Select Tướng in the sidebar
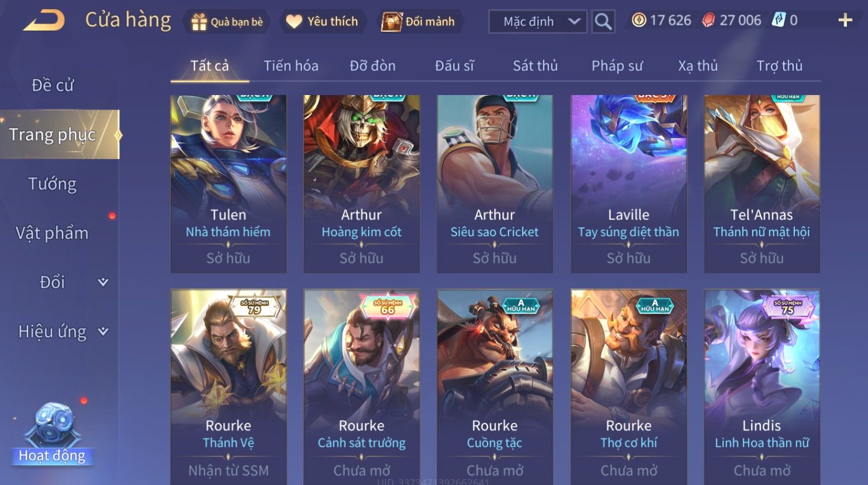The image size is (868, 485). (52, 184)
